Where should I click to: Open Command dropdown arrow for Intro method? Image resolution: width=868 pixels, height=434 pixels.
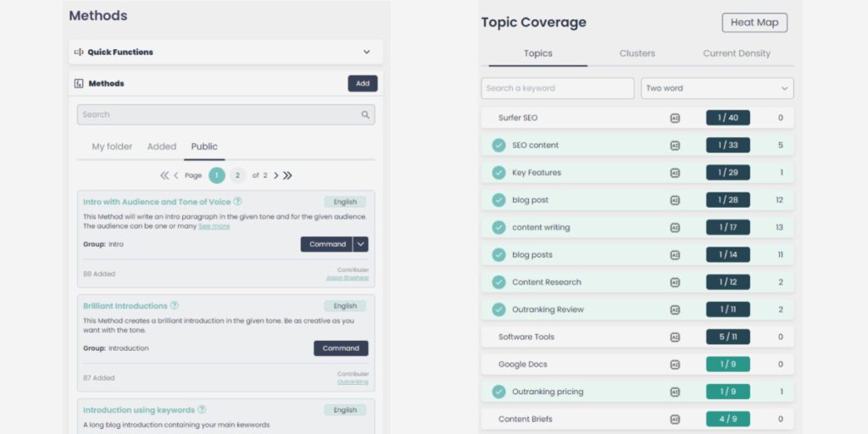tap(361, 244)
